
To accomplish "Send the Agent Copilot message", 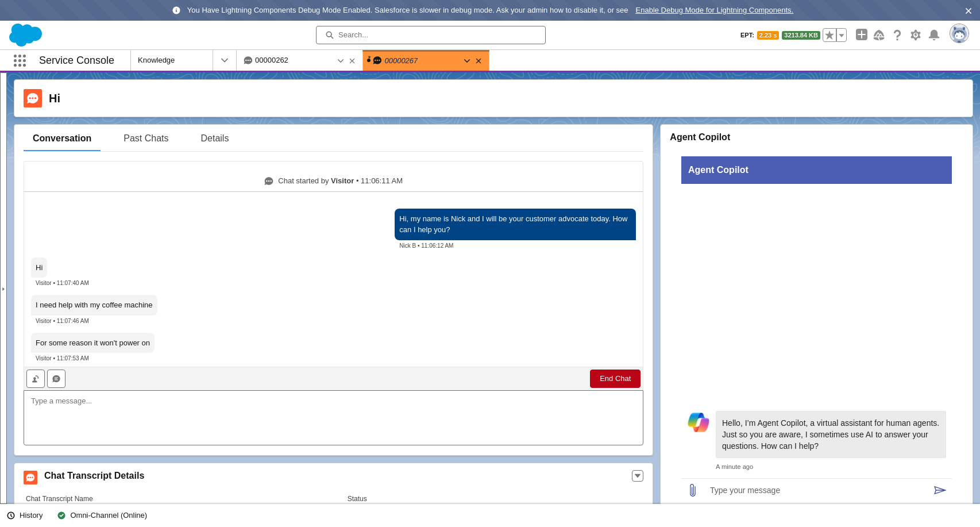I will (940, 490).
